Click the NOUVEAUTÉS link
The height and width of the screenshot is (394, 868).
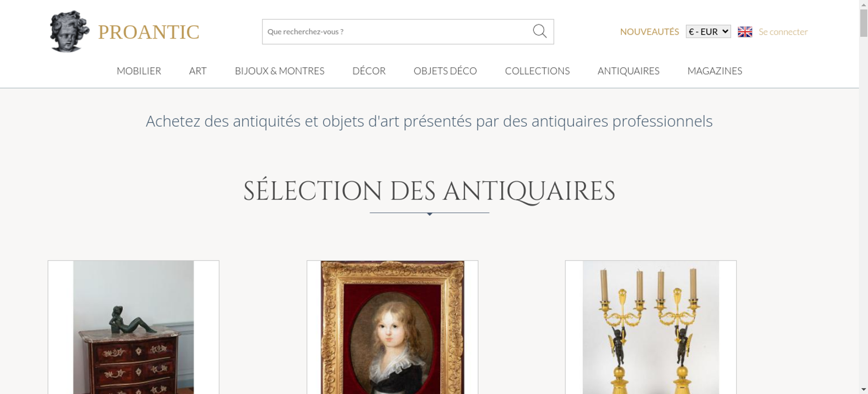[649, 32]
